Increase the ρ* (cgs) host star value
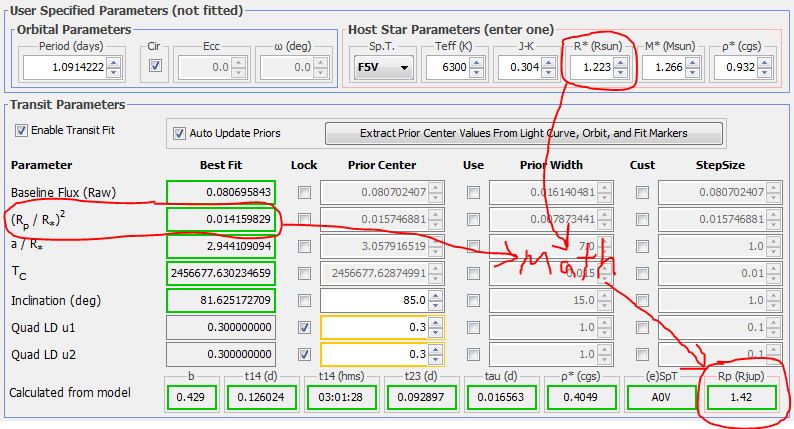794x429 pixels. [x=765, y=62]
